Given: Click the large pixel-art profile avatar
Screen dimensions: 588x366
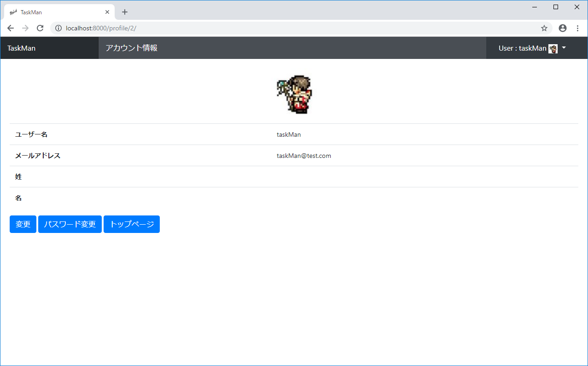Looking at the screenshot, I should coord(294,95).
